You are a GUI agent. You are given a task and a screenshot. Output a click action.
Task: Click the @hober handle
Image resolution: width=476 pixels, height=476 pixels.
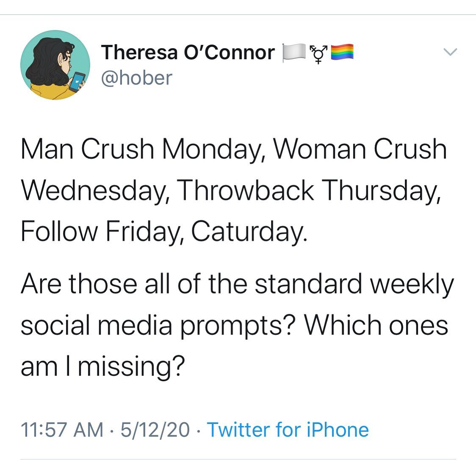[x=136, y=78]
